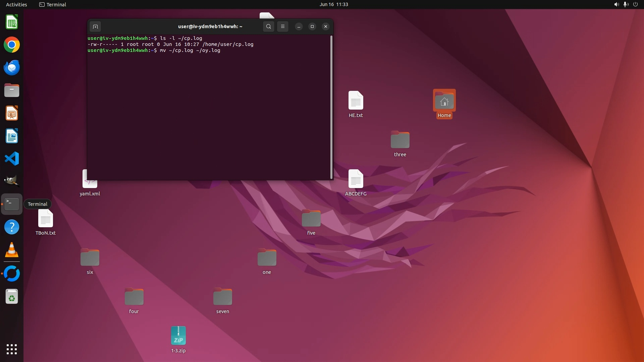Open the clock and calendar menu

coord(333,4)
